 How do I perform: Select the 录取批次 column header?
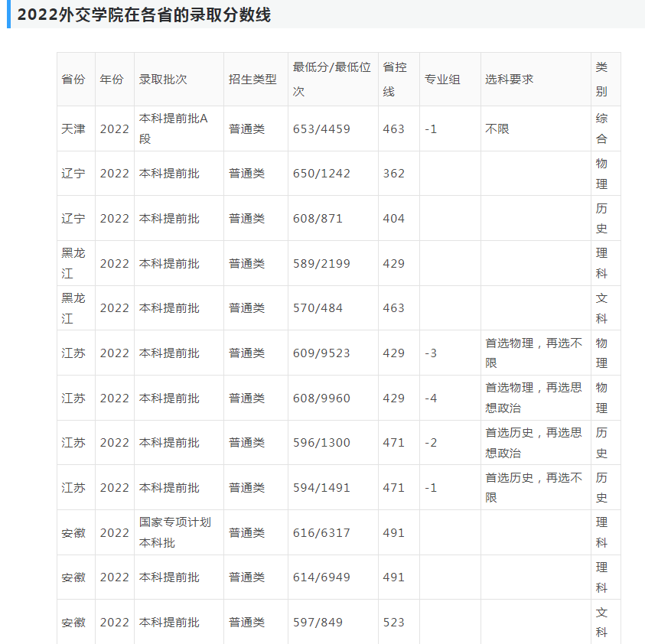[x=161, y=79]
